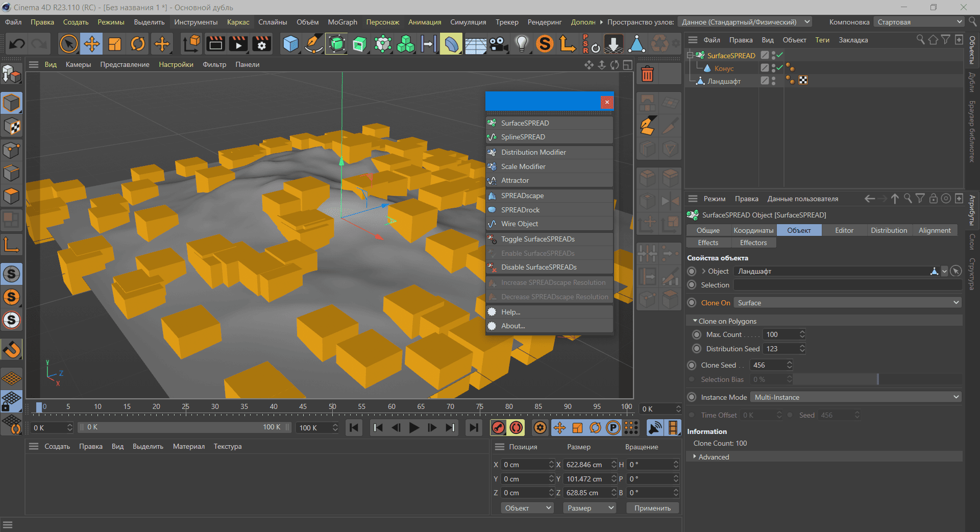Toggle SurfaceSPREAD enable checkmark in Object Manager
The height and width of the screenshot is (532, 980).
pyautogui.click(x=779, y=55)
